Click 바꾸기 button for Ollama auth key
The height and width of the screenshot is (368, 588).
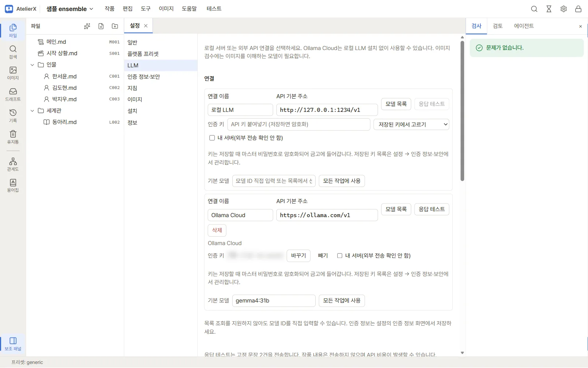click(x=298, y=256)
